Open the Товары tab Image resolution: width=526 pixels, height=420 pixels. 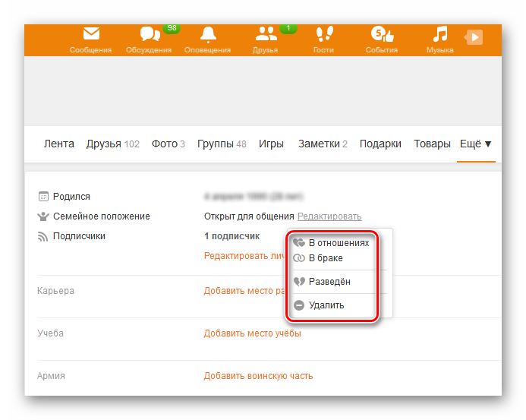(x=432, y=144)
